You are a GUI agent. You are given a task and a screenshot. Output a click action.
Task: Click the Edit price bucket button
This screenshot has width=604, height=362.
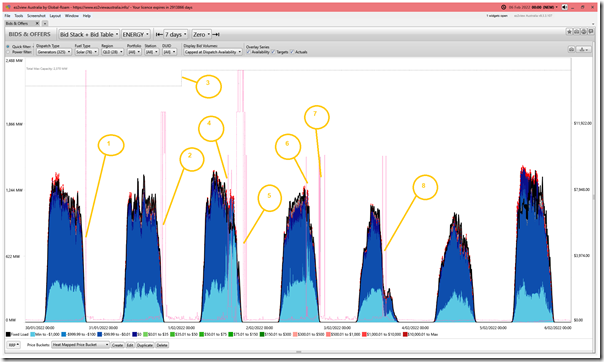tap(130, 345)
